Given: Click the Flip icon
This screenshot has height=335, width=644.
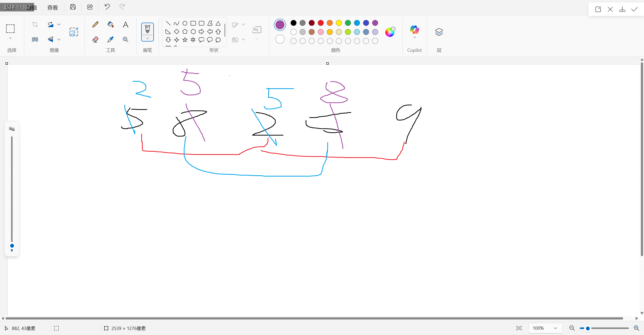Looking at the screenshot, I should click(50, 39).
